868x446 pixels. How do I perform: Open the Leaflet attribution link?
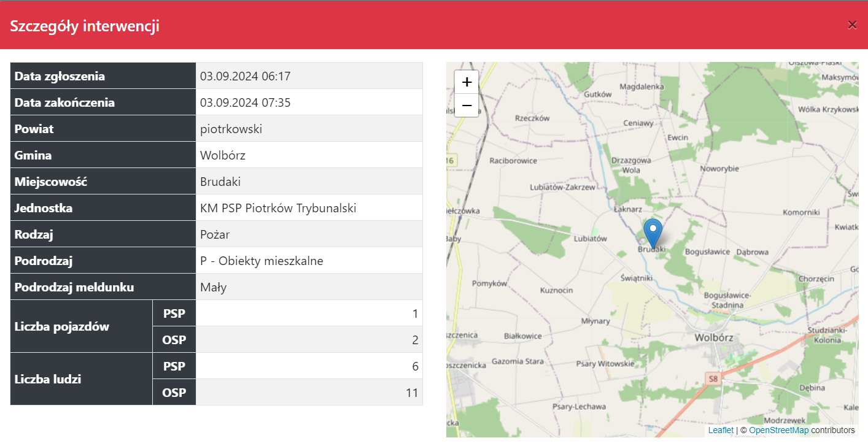coord(721,430)
